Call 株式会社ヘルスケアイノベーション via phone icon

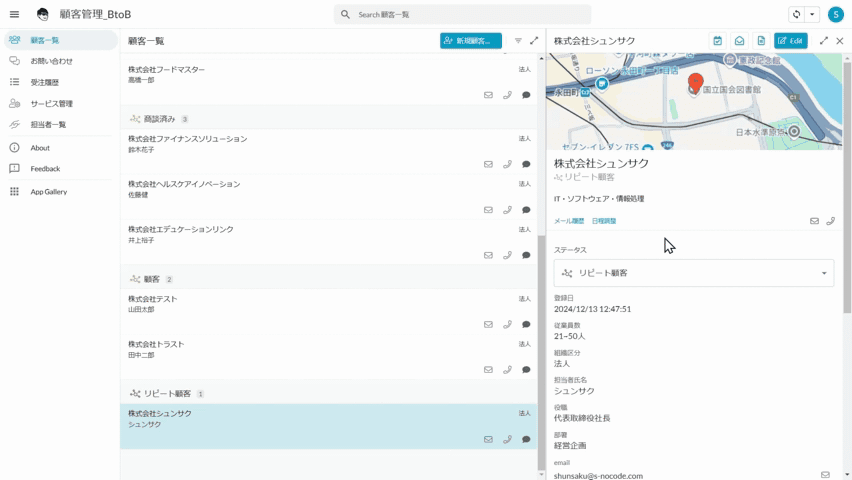click(507, 210)
